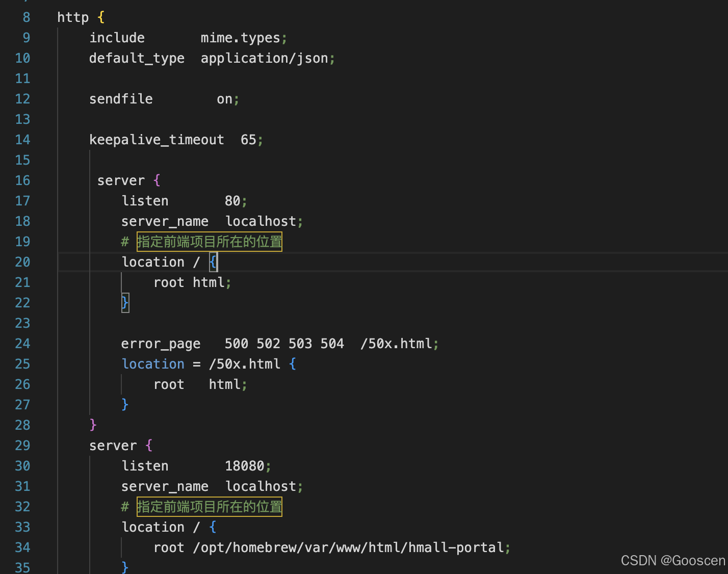The image size is (728, 574).
Task: Click the location keyword on line 25
Action: pyautogui.click(x=152, y=363)
